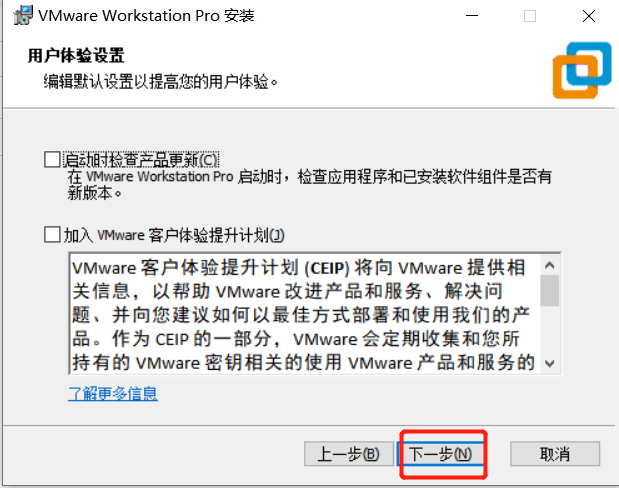
Task: Click scroll down arrow in CEIP text box
Action: (x=550, y=363)
